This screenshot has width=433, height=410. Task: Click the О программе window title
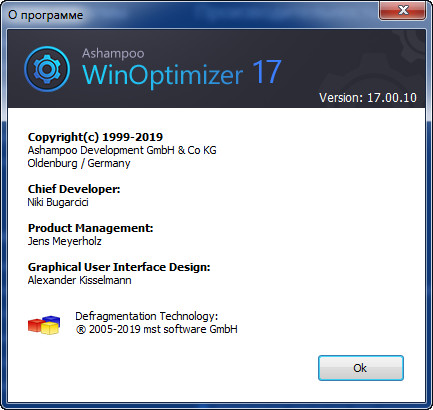[46, 15]
